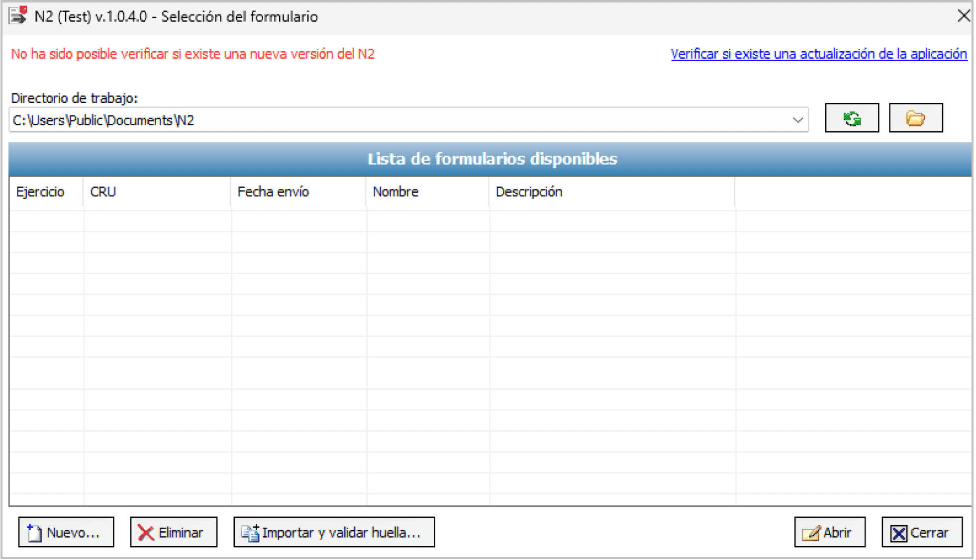Screen dimensions: 976x560
Task: Select the directory path field
Action: (x=348, y=119)
